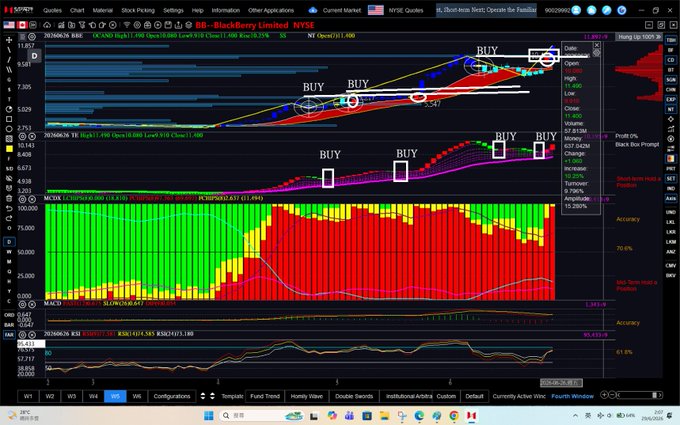Open the Stock Picking menu

(x=138, y=10)
